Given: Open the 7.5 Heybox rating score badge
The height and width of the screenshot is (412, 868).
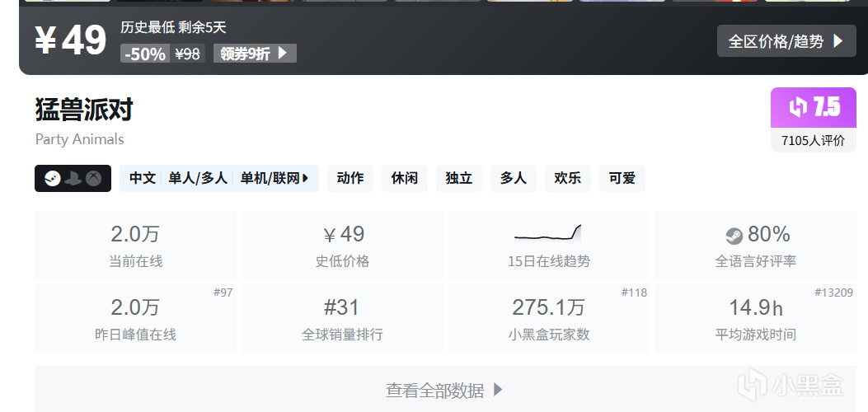Looking at the screenshot, I should pyautogui.click(x=814, y=107).
